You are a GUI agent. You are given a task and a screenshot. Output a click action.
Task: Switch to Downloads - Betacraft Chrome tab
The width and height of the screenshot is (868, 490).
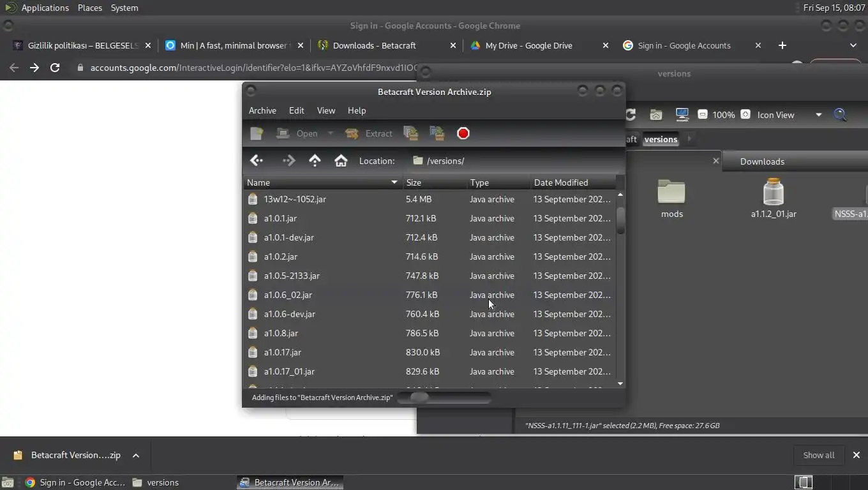coord(386,45)
